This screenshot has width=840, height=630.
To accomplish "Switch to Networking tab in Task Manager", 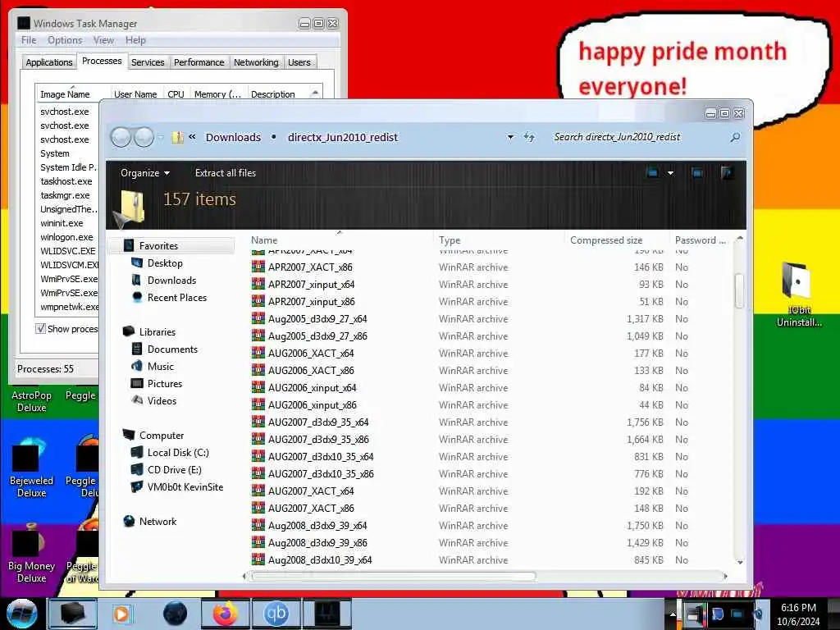I will (256, 62).
